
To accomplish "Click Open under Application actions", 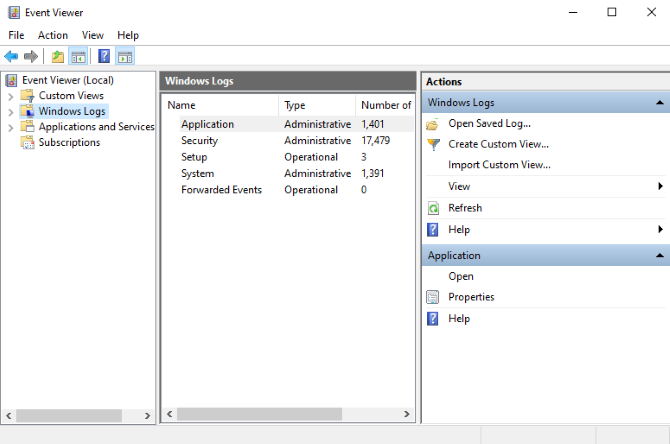I will pos(461,276).
